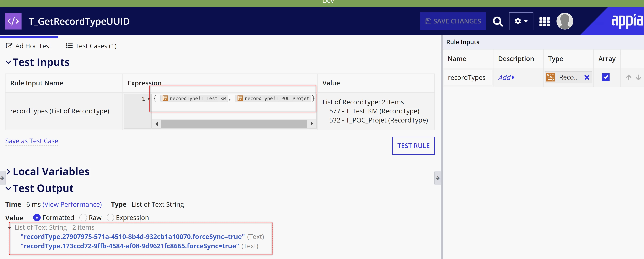Viewport: 644px width, 259px height.
Task: Collapse the Test Inputs section
Action: click(x=8, y=62)
